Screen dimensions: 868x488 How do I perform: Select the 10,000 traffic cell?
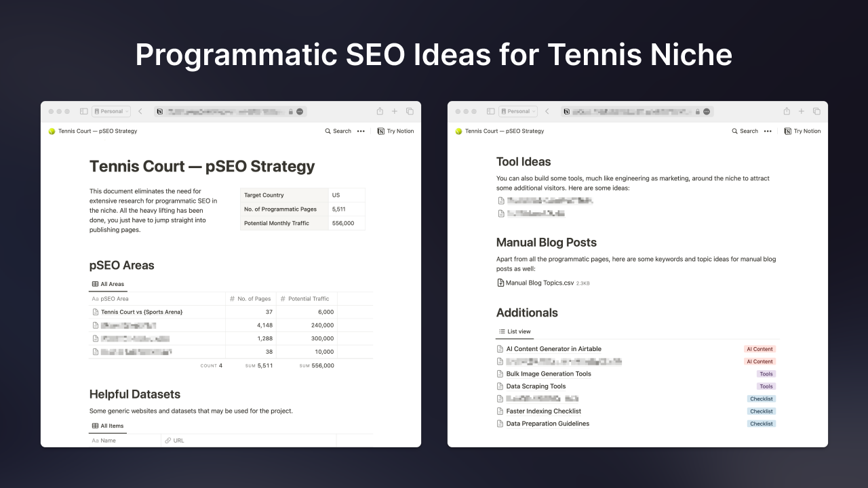pos(307,352)
